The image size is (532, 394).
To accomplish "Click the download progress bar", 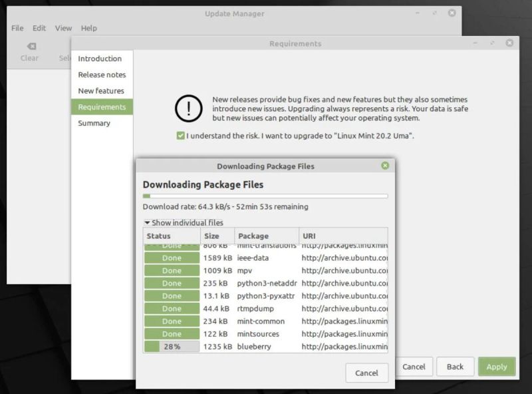I will tap(264, 196).
